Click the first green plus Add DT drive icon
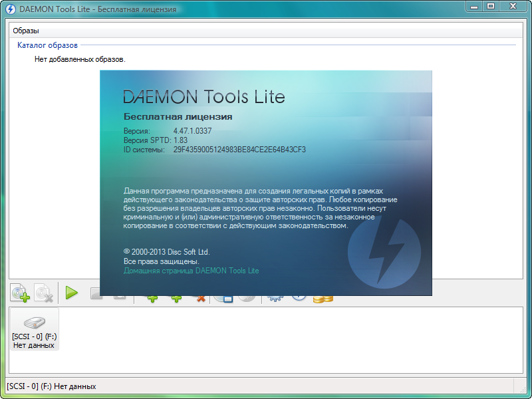The image size is (532, 399). pos(152,299)
